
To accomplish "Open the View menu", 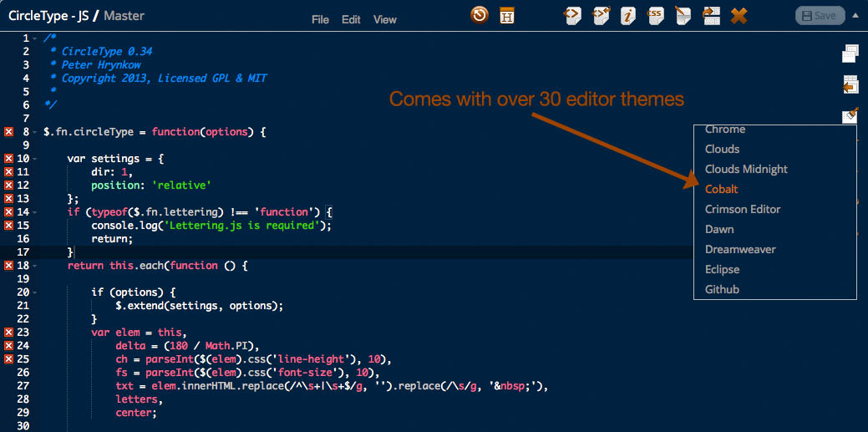I will [x=385, y=20].
